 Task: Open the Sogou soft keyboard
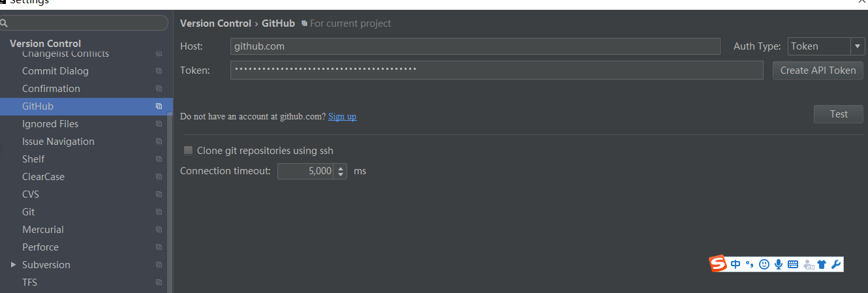pos(793,264)
